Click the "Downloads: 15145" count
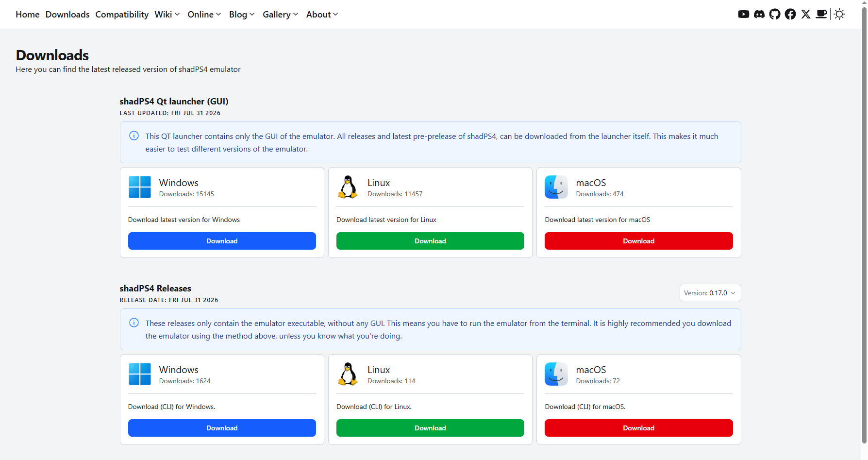The height and width of the screenshot is (460, 868). [x=186, y=194]
